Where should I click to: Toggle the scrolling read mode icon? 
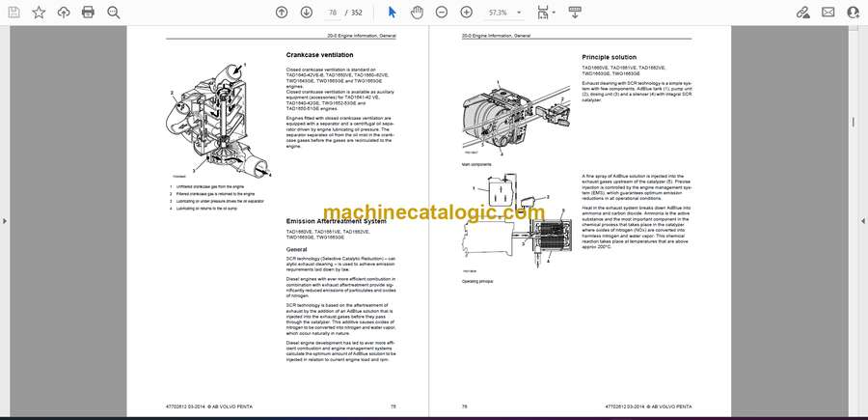(x=575, y=13)
